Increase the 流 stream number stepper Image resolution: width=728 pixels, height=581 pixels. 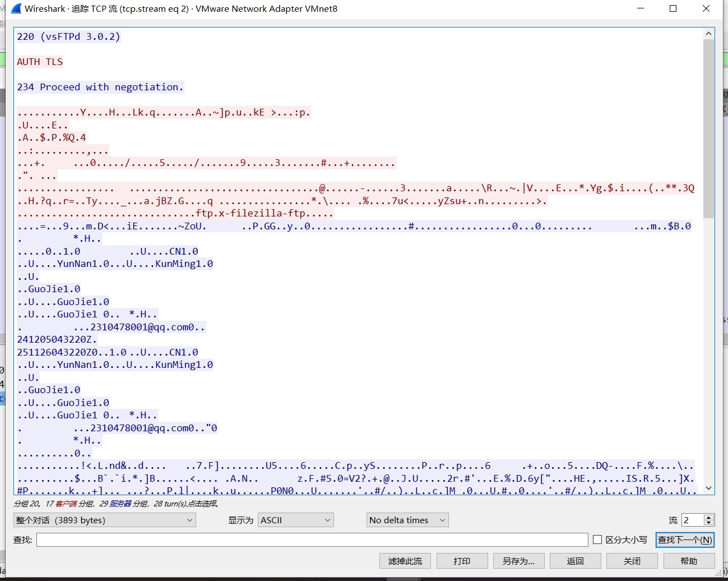[x=709, y=517]
